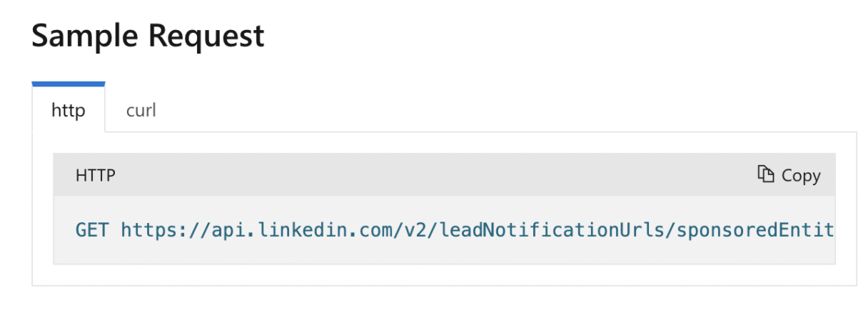Click the GET keyword in the code
Viewport: 868px width, 316px height.
click(x=92, y=229)
